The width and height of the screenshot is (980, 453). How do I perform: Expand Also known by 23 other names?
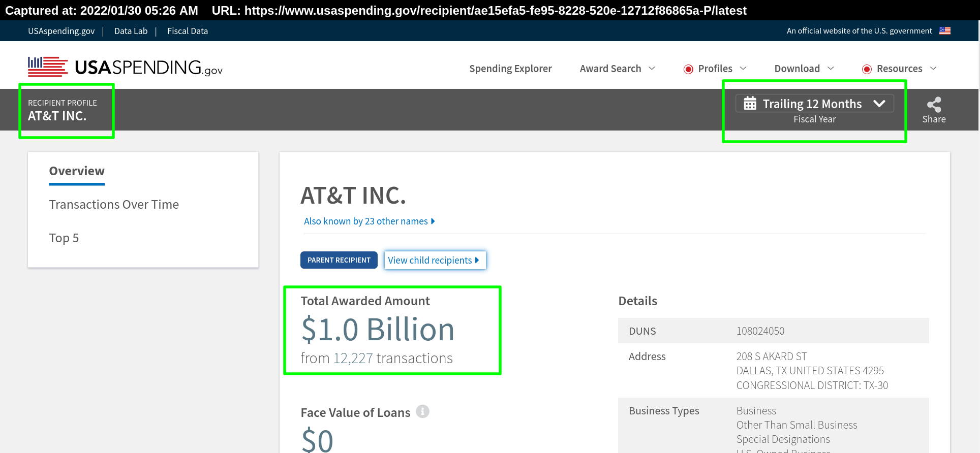coord(369,221)
